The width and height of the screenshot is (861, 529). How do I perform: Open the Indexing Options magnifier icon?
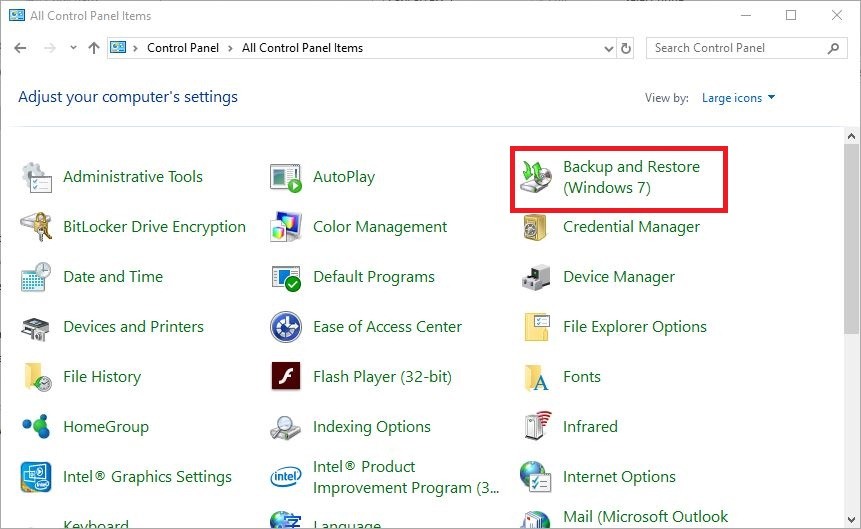[x=286, y=427]
